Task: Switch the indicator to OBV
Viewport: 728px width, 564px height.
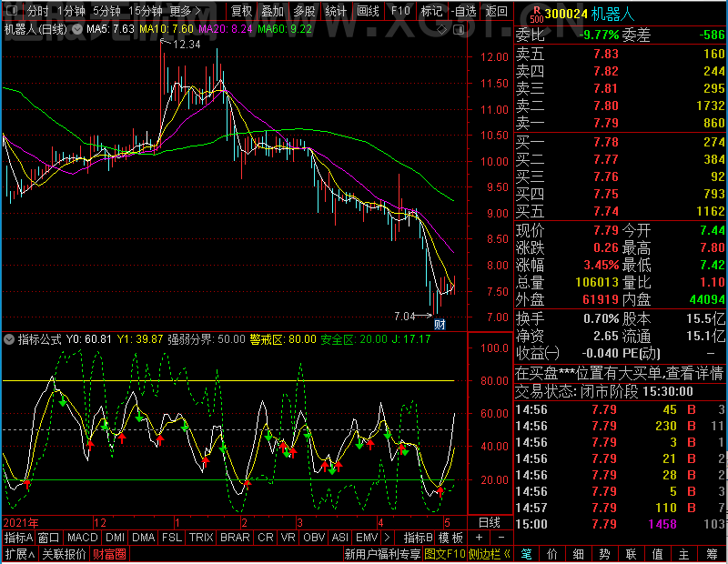Action: tap(314, 538)
